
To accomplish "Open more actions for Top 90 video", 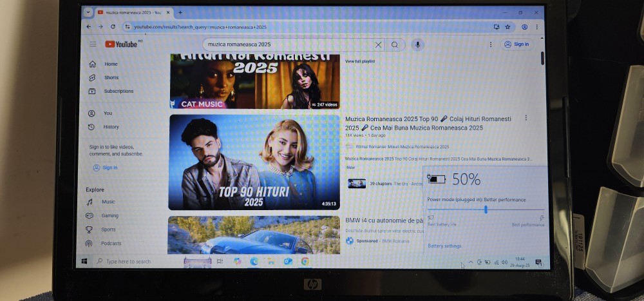I will (526, 118).
